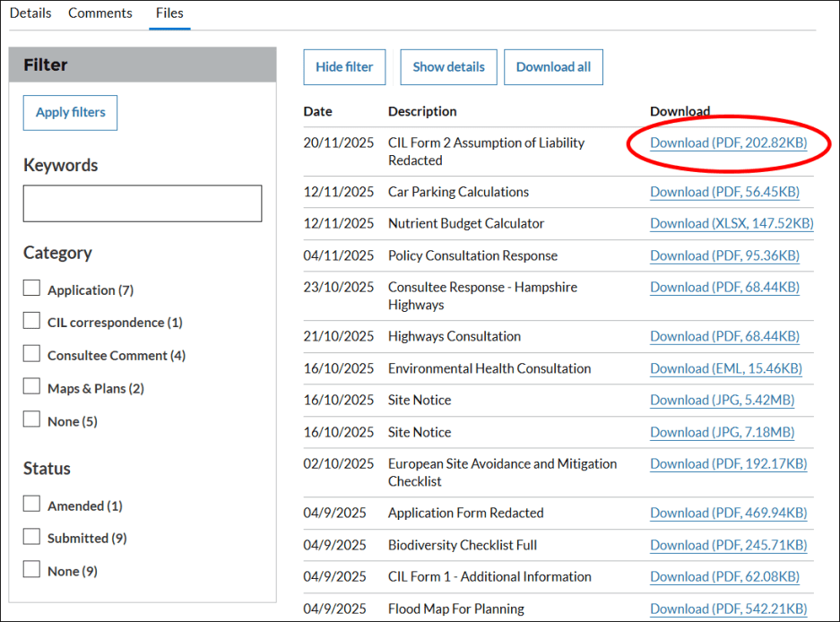Viewport: 840px width, 622px height.
Task: Check the Submitted status checkbox
Action: click(x=32, y=537)
